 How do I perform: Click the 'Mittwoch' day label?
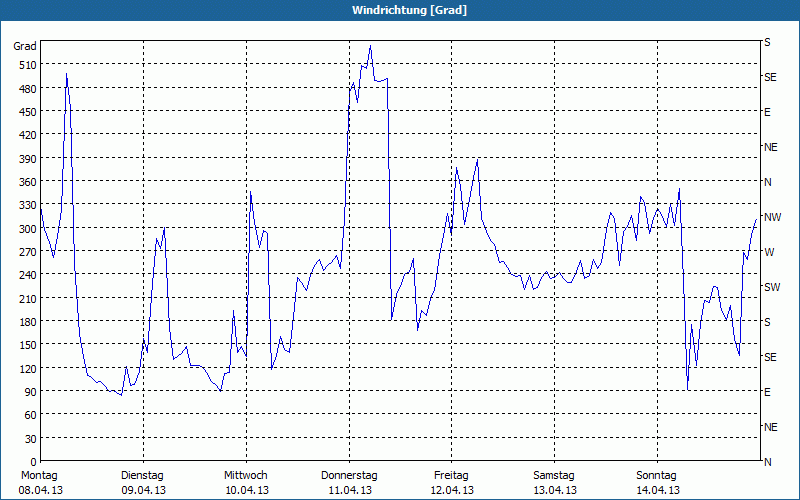click(246, 476)
